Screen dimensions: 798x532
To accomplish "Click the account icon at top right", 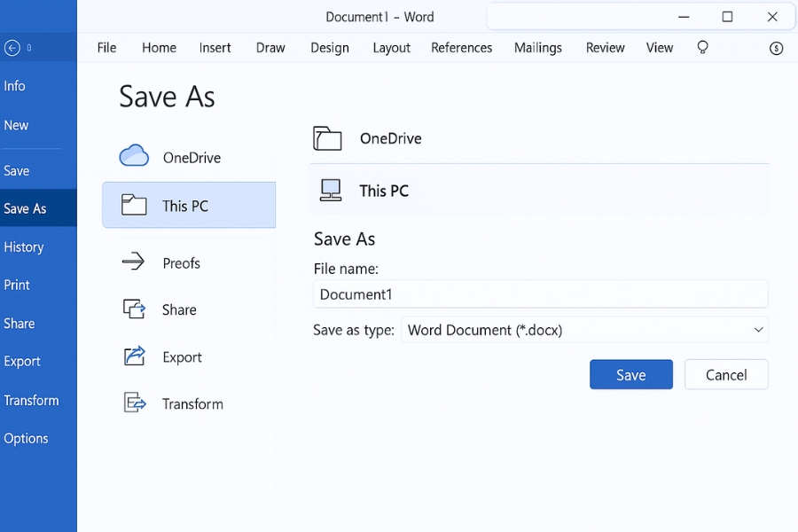I will (776, 48).
